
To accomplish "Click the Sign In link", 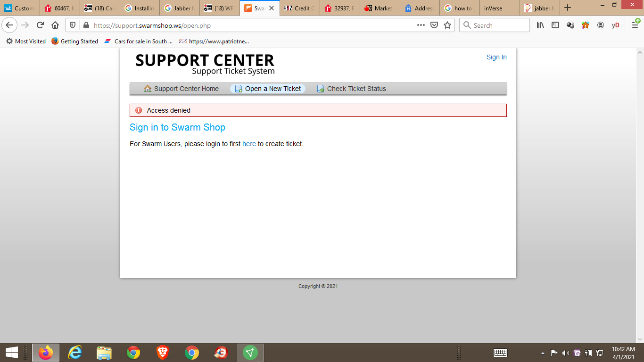I will [x=496, y=57].
